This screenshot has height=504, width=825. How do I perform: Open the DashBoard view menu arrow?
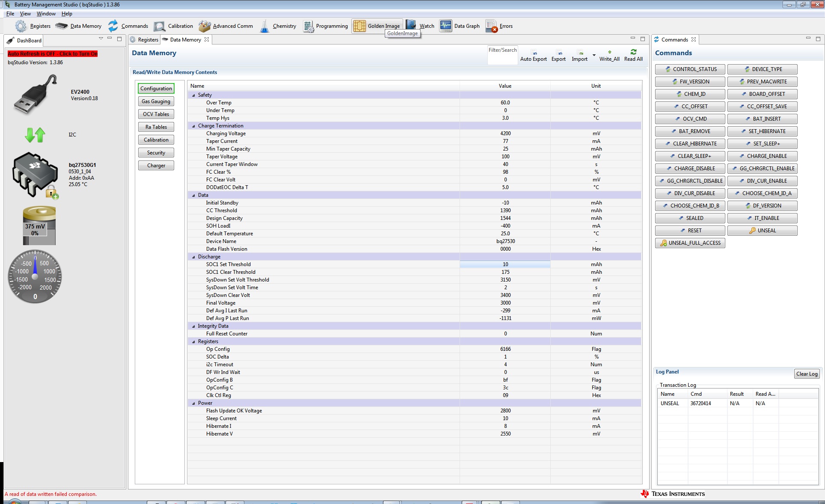[101, 39]
